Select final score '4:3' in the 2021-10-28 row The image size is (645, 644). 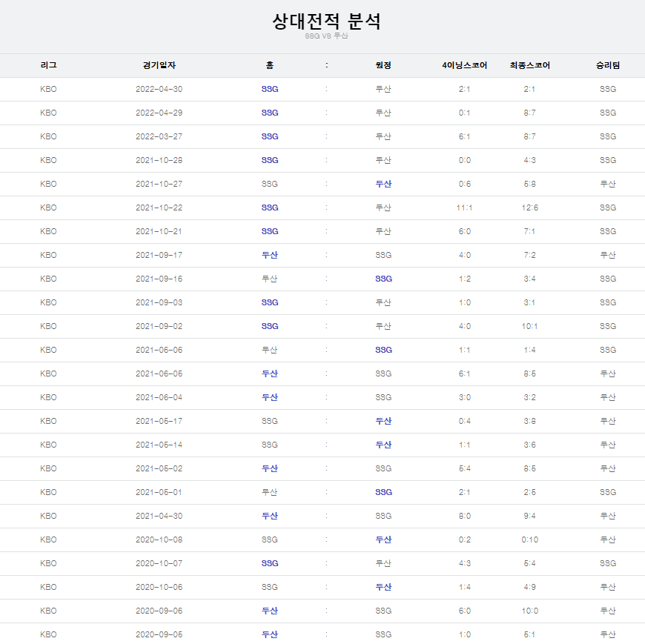530,160
